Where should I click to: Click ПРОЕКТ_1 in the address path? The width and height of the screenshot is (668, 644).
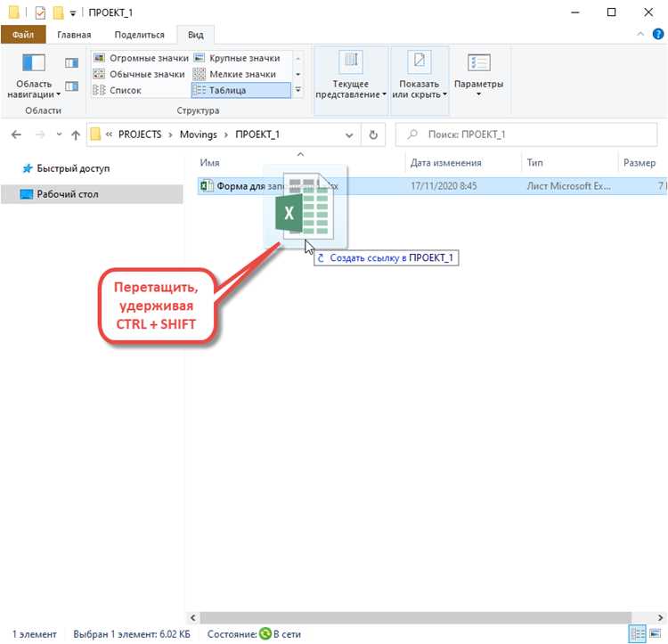257,135
